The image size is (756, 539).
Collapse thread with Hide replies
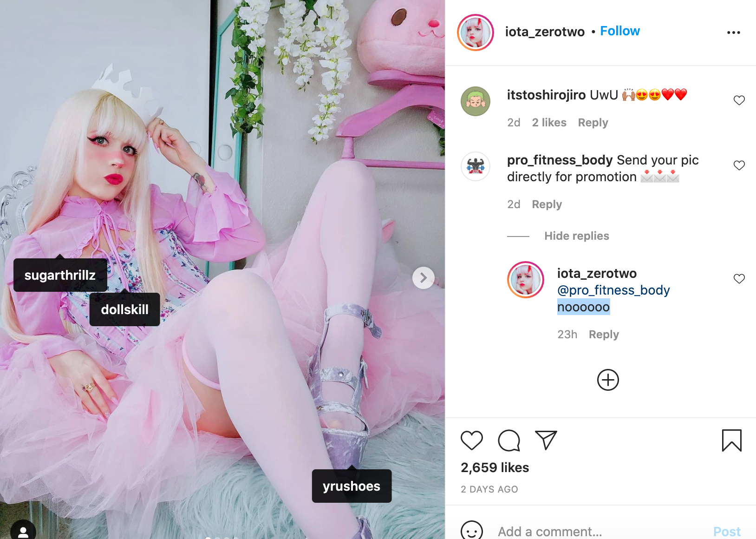[577, 236]
